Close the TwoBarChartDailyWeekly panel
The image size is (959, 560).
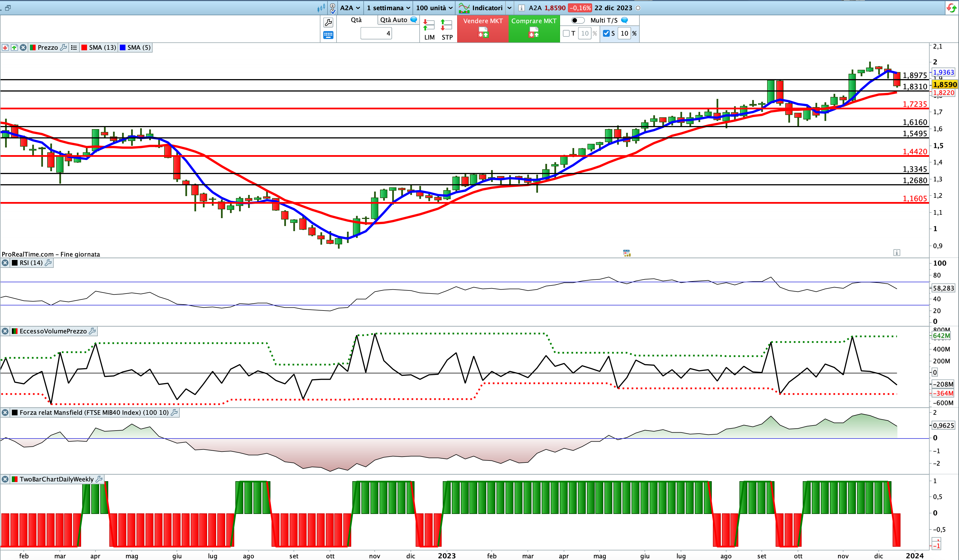point(5,479)
